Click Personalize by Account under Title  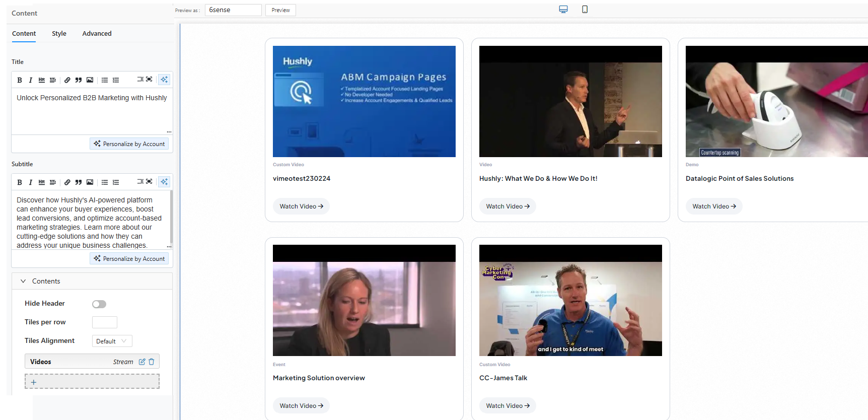pyautogui.click(x=129, y=144)
